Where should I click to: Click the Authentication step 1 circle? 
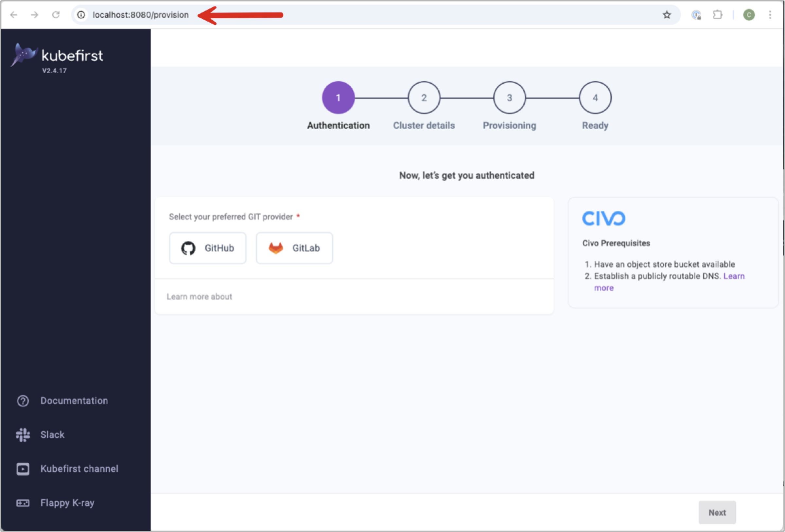click(x=337, y=97)
